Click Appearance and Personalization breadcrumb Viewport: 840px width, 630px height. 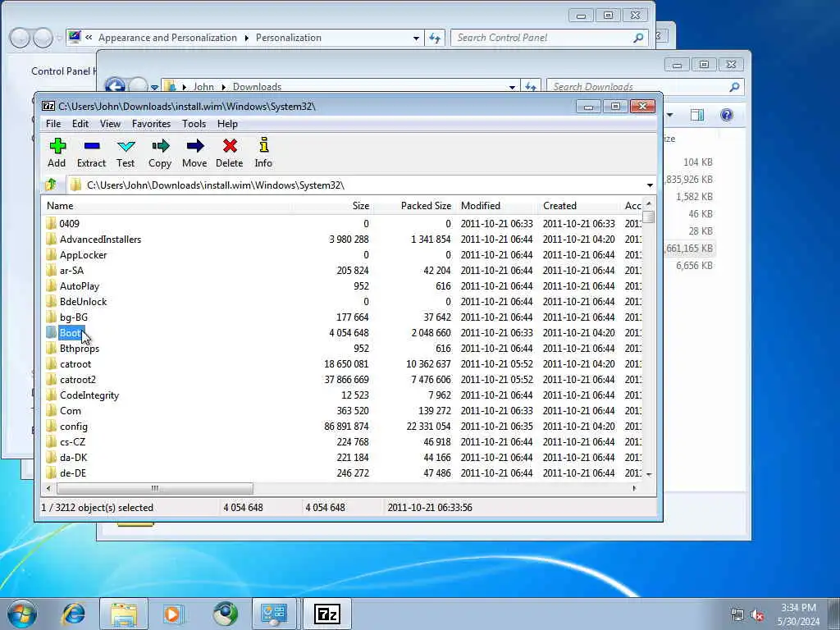pyautogui.click(x=167, y=38)
